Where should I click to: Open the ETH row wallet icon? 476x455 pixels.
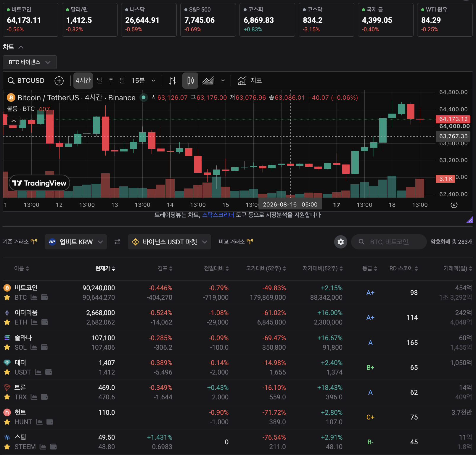[x=45, y=322]
